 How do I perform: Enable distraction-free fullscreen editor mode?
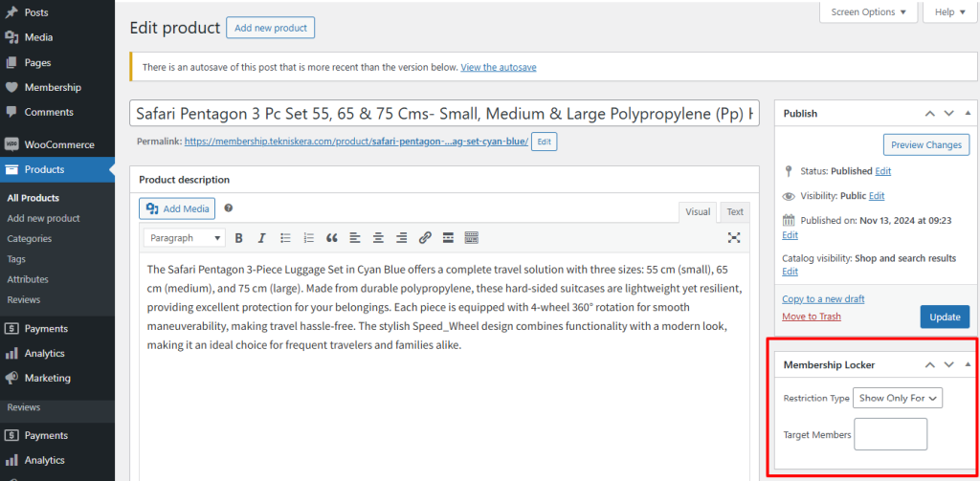coord(734,237)
